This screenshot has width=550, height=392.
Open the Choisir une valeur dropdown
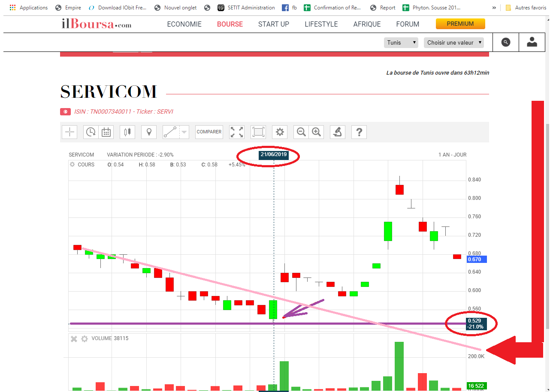pyautogui.click(x=454, y=42)
